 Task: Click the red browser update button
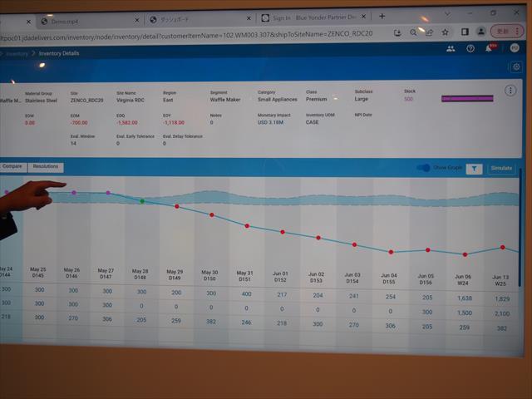point(507,32)
